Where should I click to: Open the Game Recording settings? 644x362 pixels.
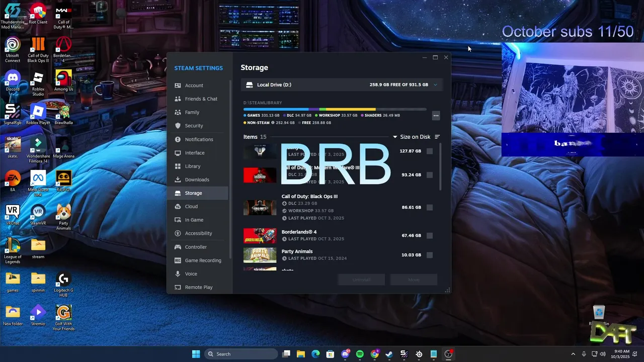[x=198, y=260]
